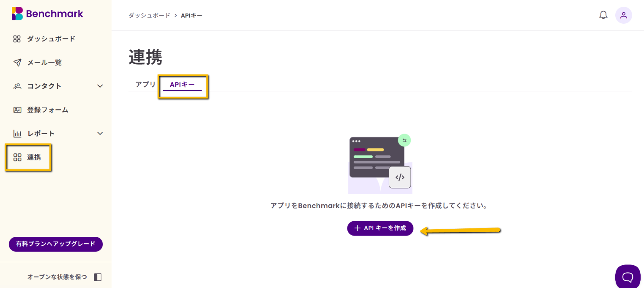Expand the レポート chevron
The width and height of the screenshot is (644, 288).
pos(100,134)
